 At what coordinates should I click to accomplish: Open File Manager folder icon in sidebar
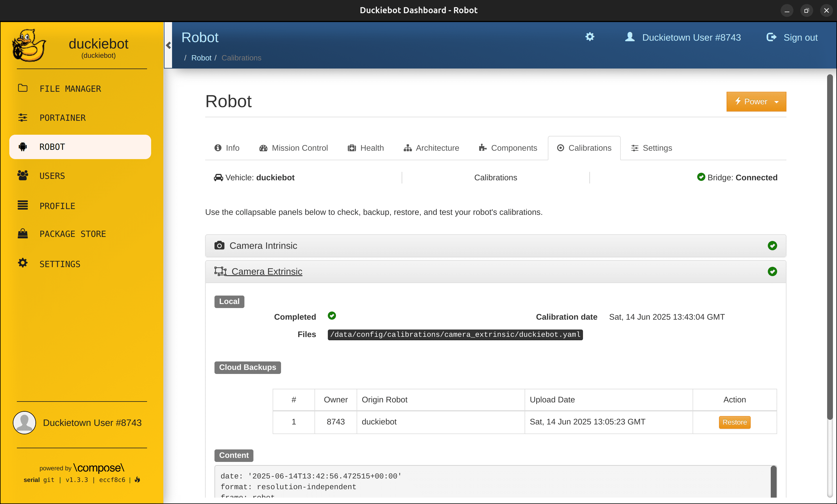coord(23,88)
